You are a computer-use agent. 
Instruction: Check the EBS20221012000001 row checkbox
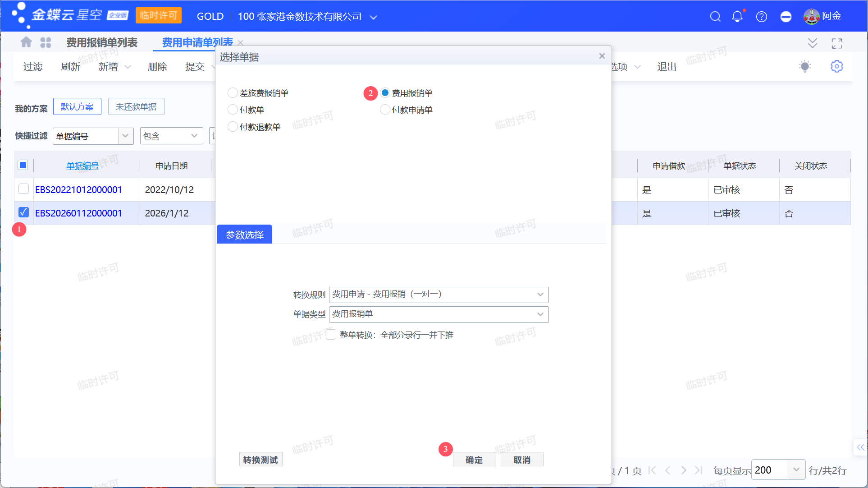pyautogui.click(x=23, y=189)
